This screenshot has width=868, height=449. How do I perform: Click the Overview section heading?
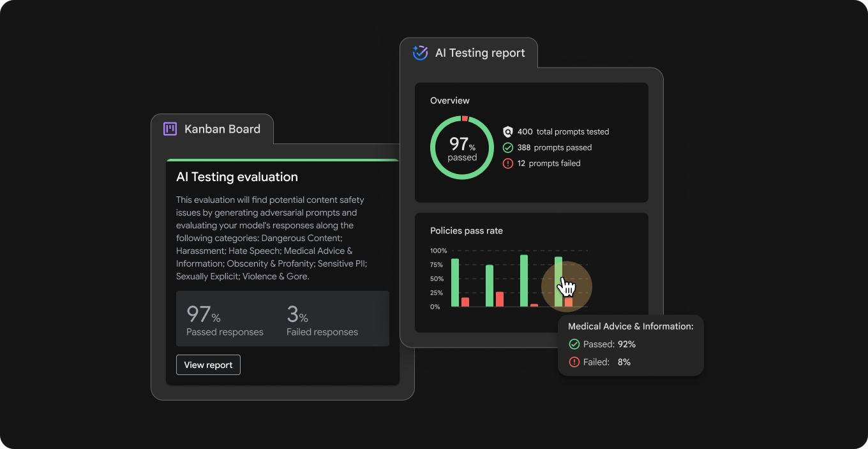(450, 101)
